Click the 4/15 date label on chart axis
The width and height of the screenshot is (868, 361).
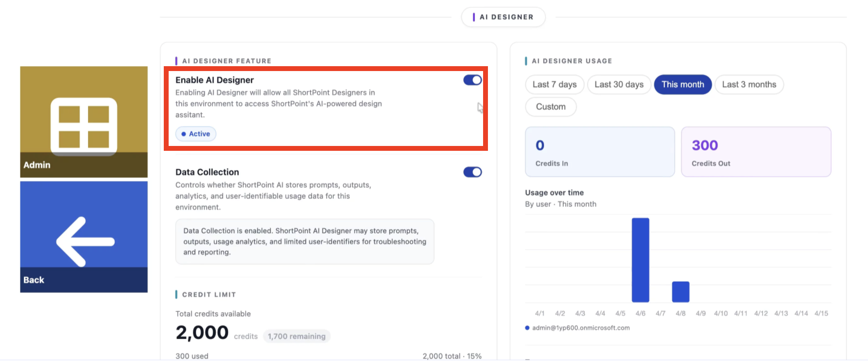click(821, 313)
